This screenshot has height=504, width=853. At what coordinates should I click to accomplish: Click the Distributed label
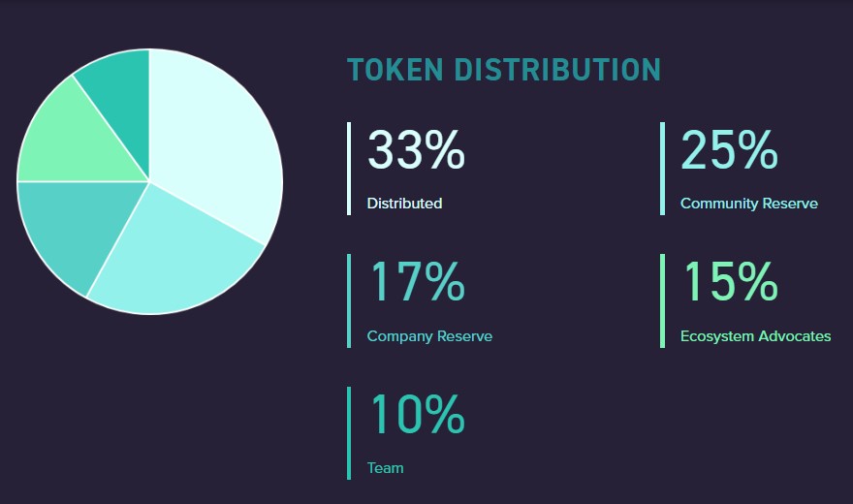[404, 204]
